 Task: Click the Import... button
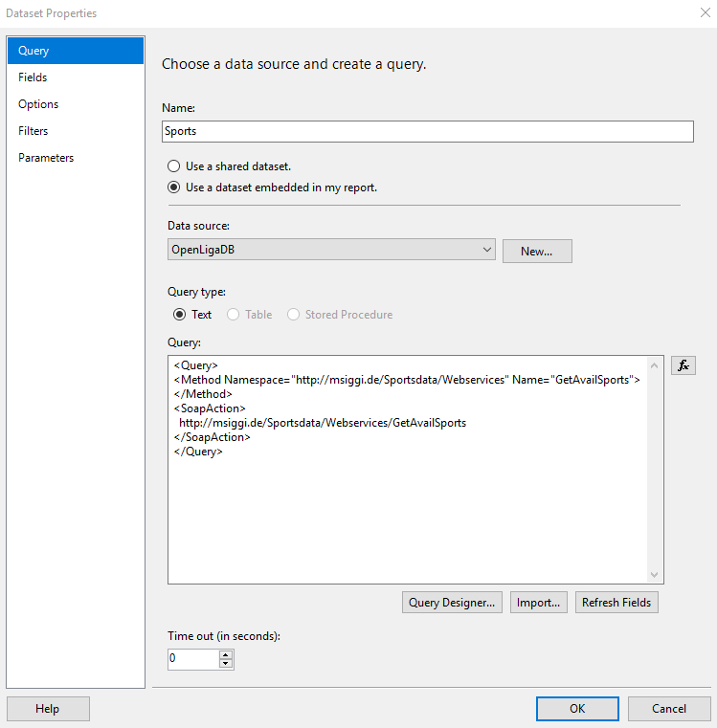click(x=539, y=603)
